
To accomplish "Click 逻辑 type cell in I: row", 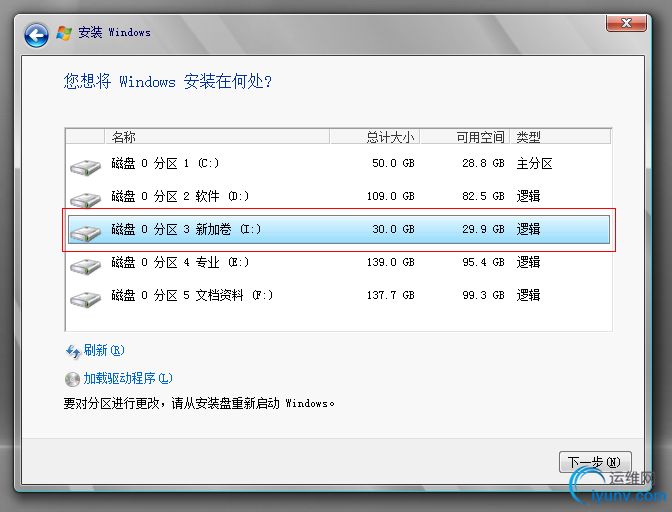I will pos(528,229).
